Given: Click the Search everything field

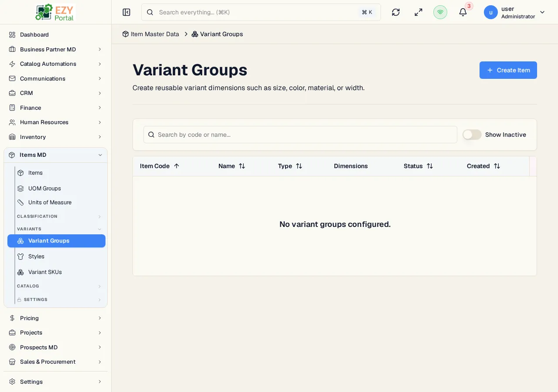Looking at the screenshot, I should (261, 12).
